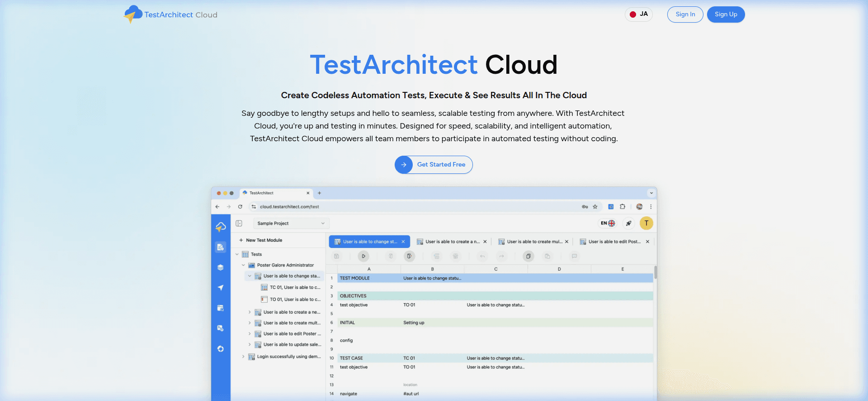Screen dimensions: 868x401
Task: Click the embedded browser's reload icon
Action: tap(240, 207)
